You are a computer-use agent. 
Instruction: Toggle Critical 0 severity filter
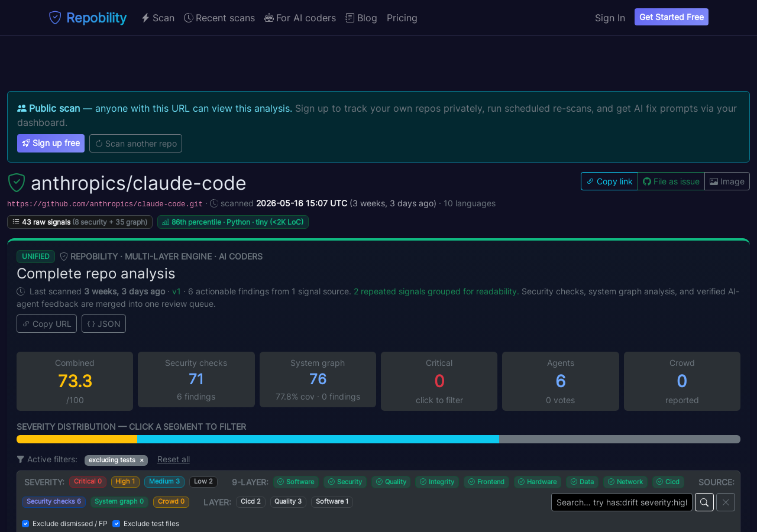pyautogui.click(x=88, y=482)
